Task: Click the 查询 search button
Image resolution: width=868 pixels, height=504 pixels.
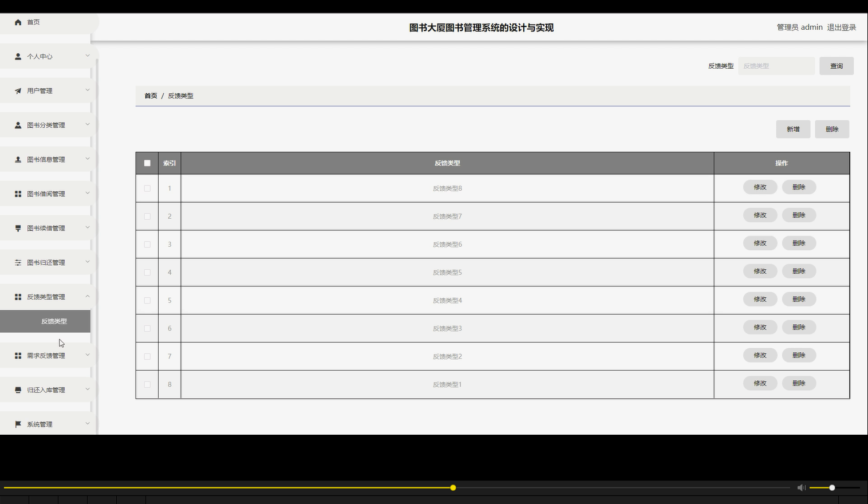Action: point(837,66)
